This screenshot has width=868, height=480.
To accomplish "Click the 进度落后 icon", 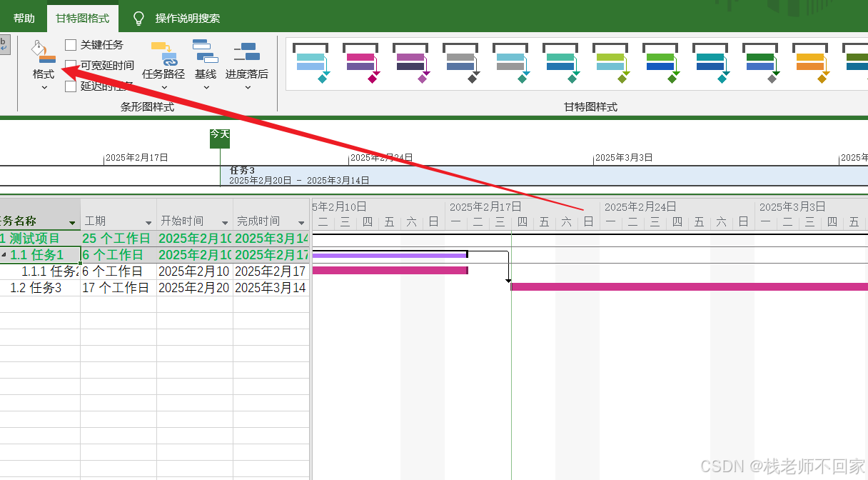I will (246, 53).
